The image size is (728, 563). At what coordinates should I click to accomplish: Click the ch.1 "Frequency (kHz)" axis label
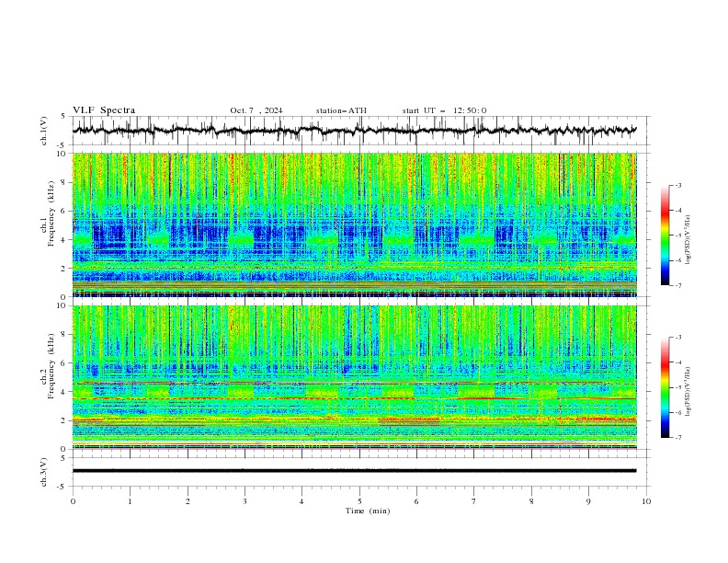coord(51,212)
